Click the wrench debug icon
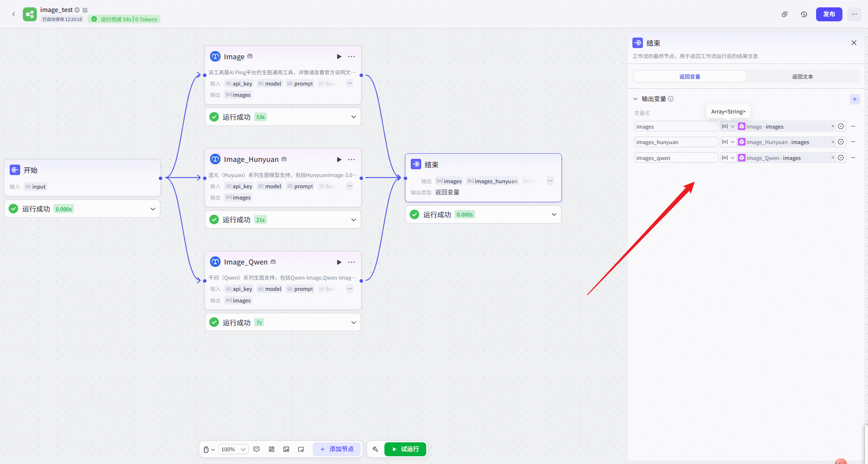The height and width of the screenshot is (464, 868). 375,449
